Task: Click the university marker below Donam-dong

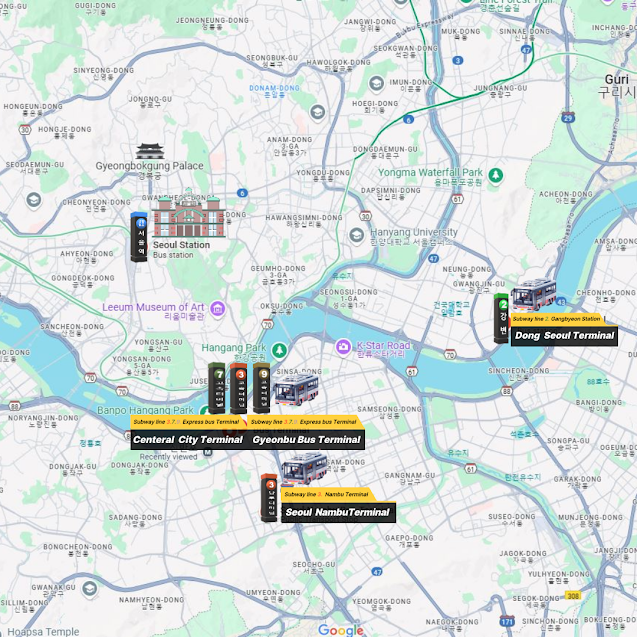Action: coord(318,112)
